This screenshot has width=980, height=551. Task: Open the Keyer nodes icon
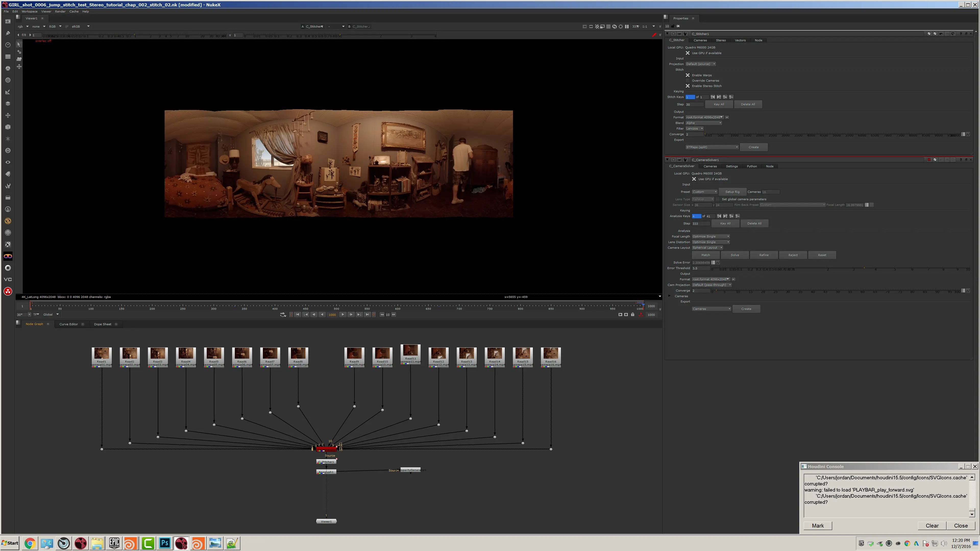8,92
